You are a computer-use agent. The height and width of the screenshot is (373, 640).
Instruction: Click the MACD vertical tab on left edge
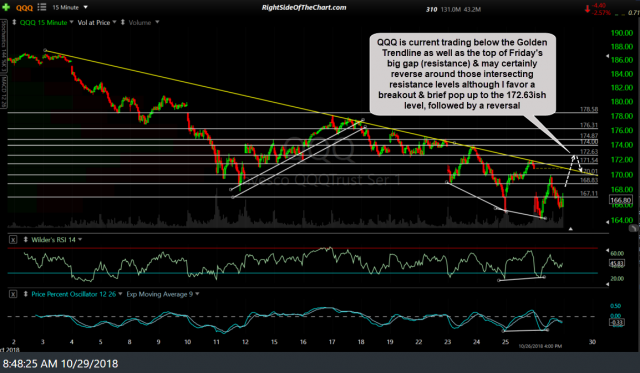(x=3, y=92)
